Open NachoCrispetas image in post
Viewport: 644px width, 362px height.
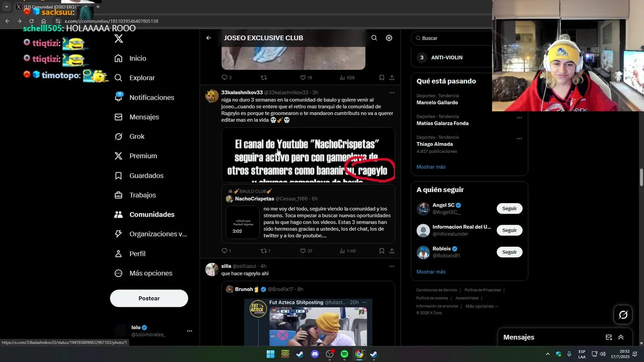coord(308,155)
